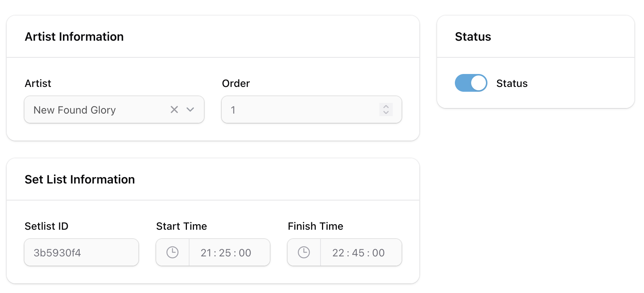Viewport: 644px width, 293px height.
Task: Select the Finish Time seconds value
Action: coord(378,253)
